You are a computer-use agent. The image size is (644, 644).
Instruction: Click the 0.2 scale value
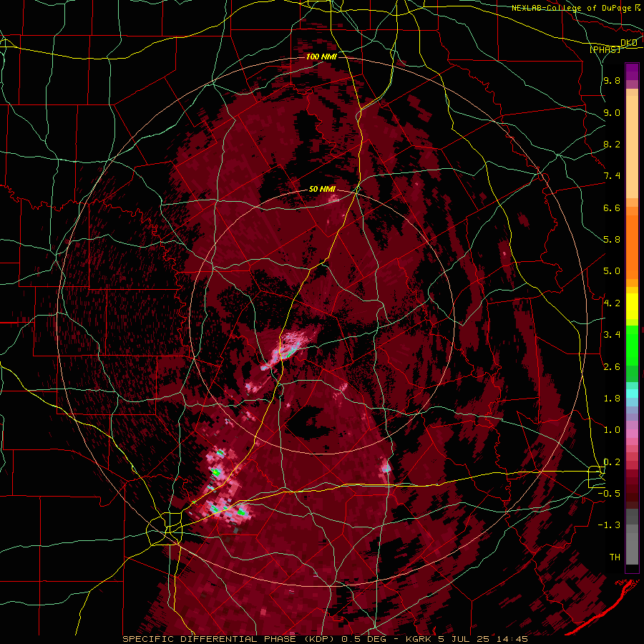[612, 462]
